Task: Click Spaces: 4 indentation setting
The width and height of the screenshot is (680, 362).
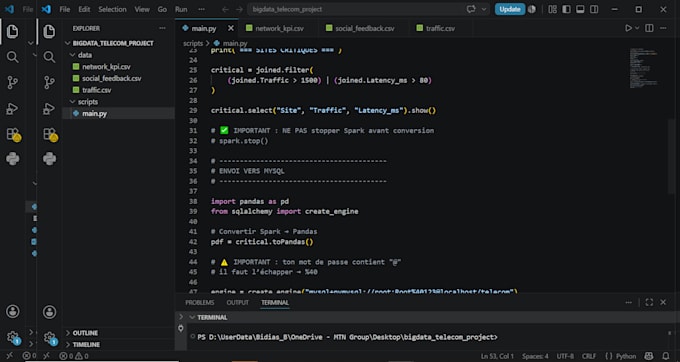Action: pos(535,356)
